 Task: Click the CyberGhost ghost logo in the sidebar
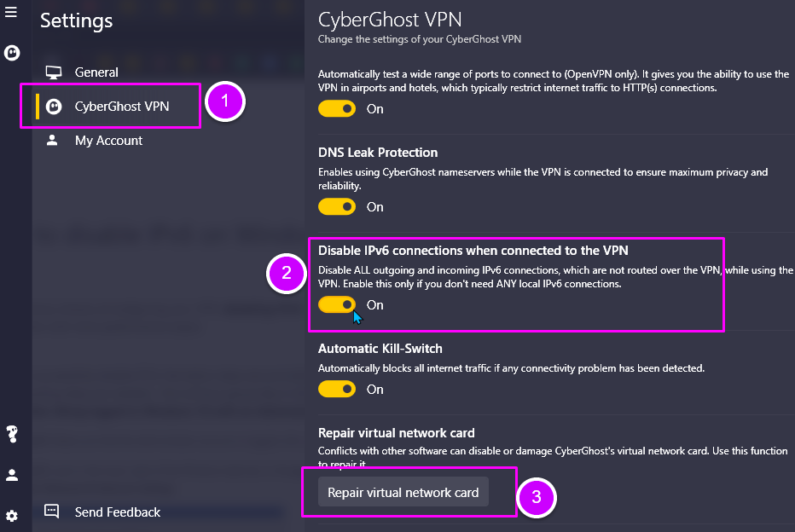click(x=11, y=53)
